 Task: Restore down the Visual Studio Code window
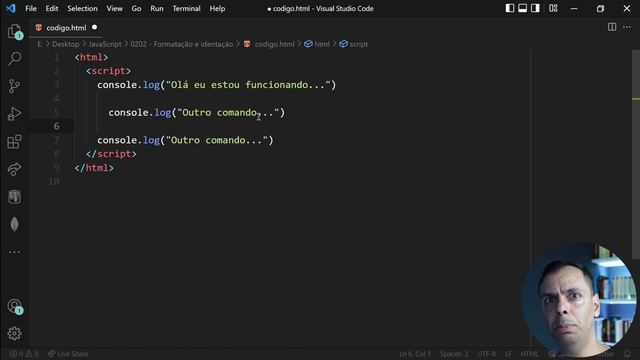(x=600, y=8)
